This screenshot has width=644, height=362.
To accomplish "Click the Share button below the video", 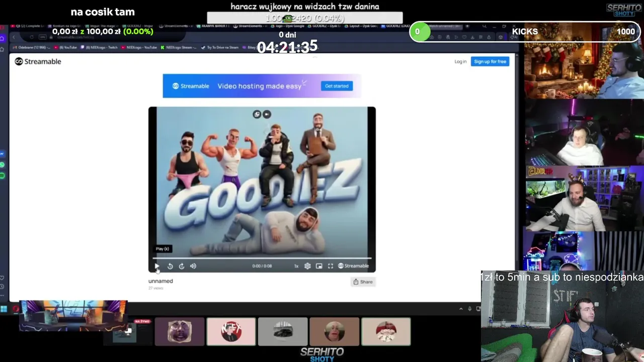I will click(363, 282).
